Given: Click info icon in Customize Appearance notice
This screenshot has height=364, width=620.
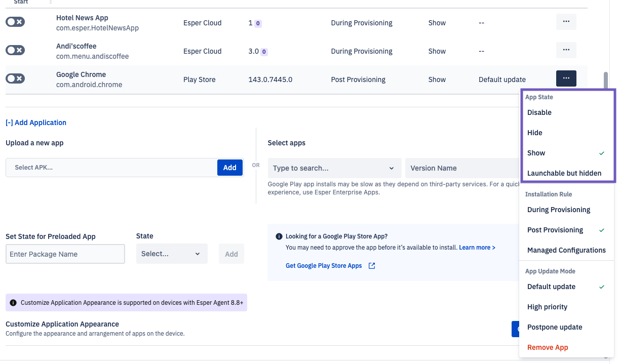Looking at the screenshot, I should coord(13,303).
